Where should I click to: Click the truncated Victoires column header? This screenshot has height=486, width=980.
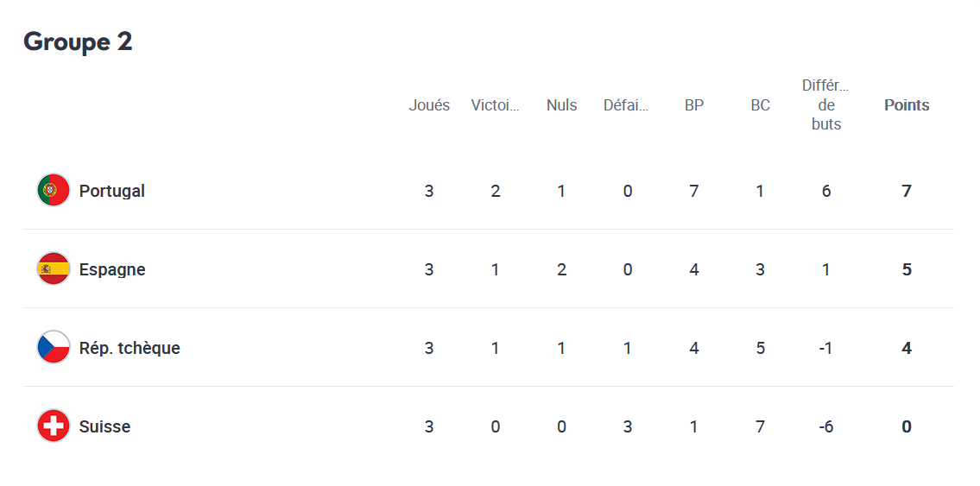pos(495,105)
